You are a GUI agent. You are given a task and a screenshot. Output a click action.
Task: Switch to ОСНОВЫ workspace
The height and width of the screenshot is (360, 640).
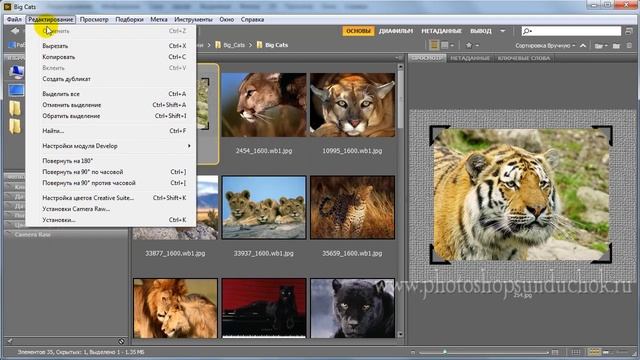tap(358, 31)
